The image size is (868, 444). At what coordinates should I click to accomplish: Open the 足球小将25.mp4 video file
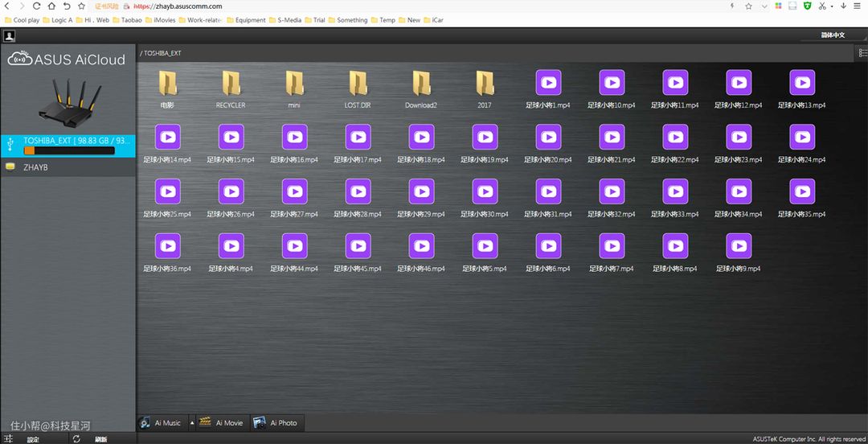(167, 191)
